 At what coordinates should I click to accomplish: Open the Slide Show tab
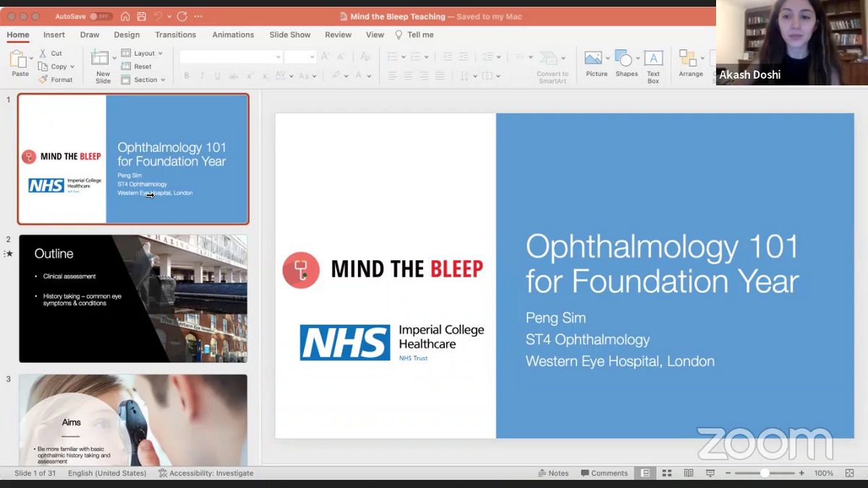[x=290, y=35]
